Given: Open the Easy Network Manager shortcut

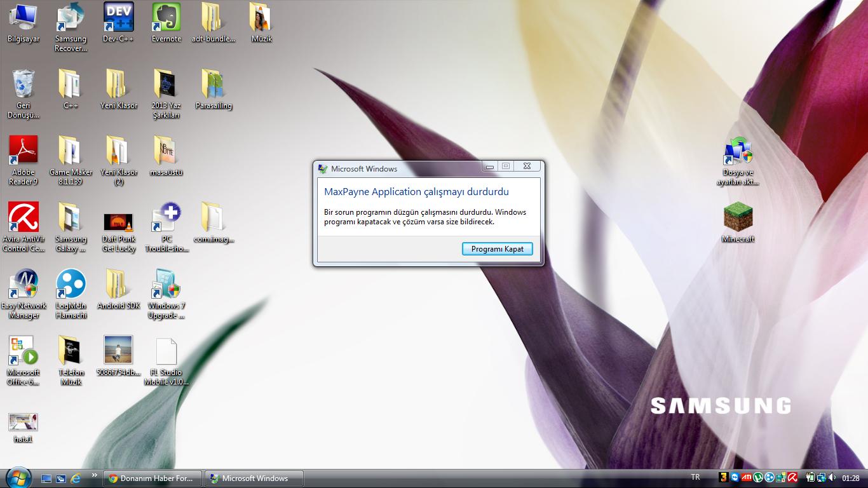Looking at the screenshot, I should pyautogui.click(x=24, y=285).
